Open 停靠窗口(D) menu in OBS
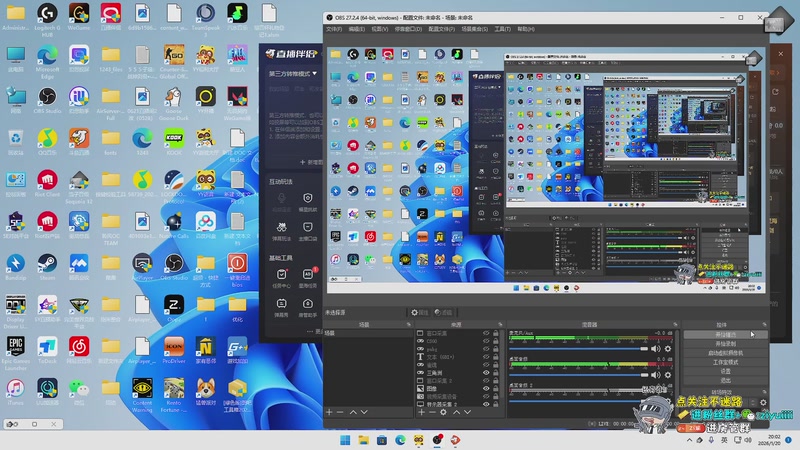 tap(408, 29)
